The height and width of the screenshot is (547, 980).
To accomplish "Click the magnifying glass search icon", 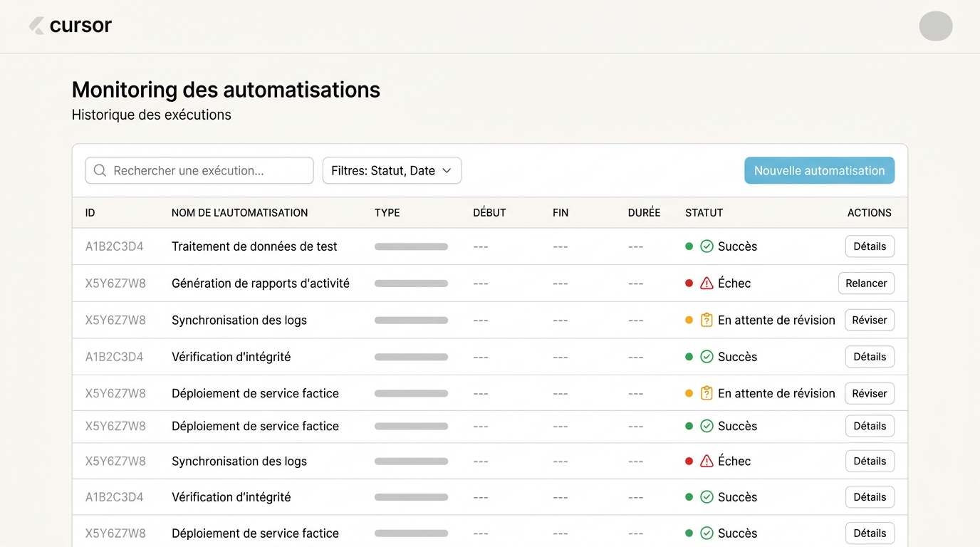I will [100, 170].
